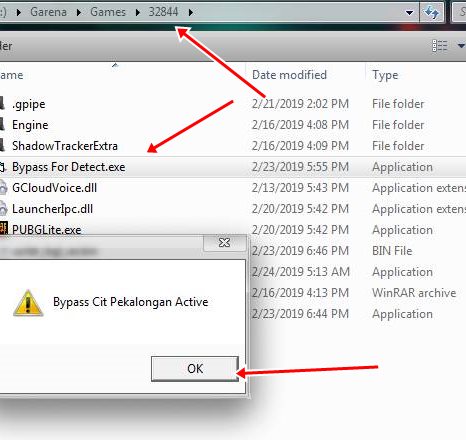
Task: Click the warning icon in the dialog
Action: coord(28,303)
